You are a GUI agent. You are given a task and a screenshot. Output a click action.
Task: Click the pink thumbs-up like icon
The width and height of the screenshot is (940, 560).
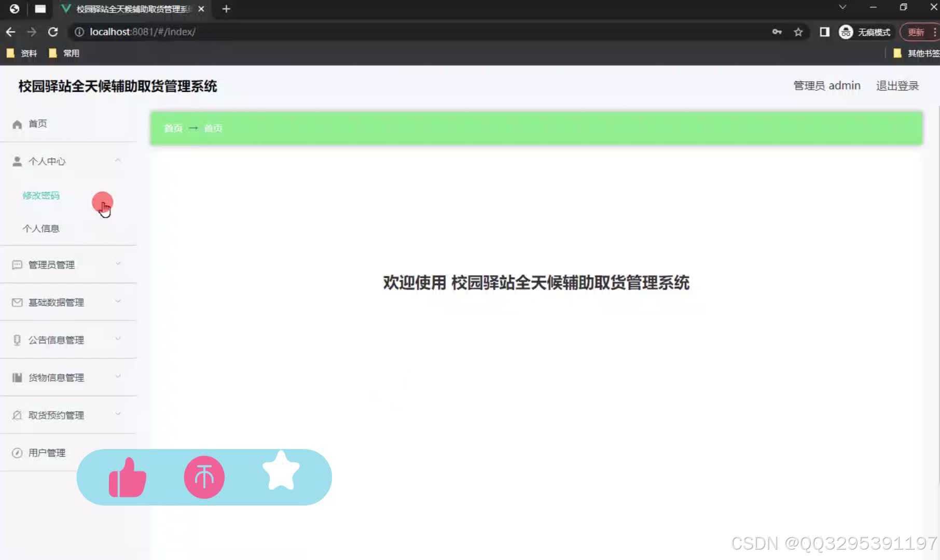click(x=128, y=478)
